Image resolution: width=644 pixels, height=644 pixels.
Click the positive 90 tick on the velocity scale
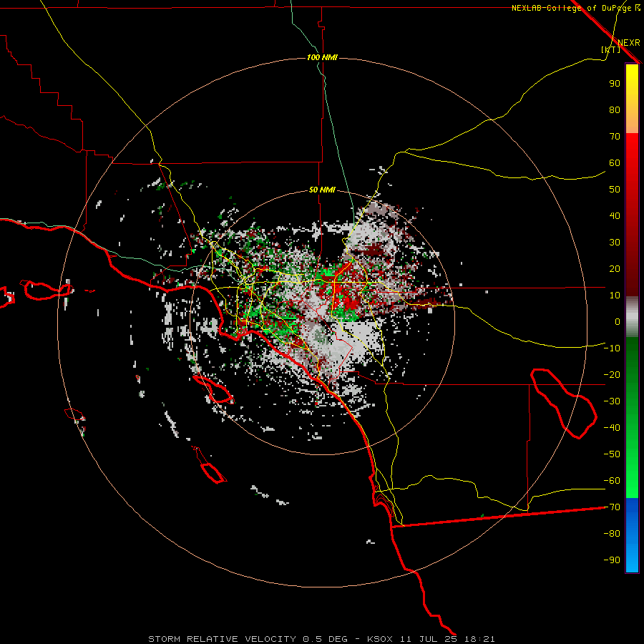point(615,84)
